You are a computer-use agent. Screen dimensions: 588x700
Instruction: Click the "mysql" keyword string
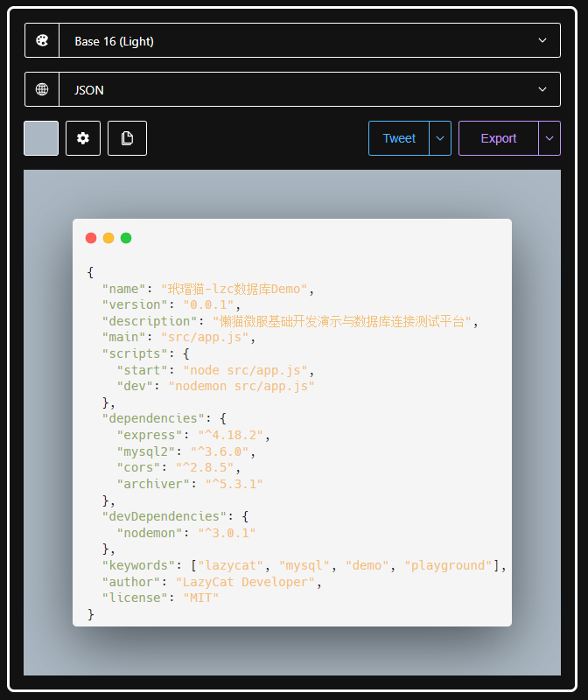(x=304, y=565)
